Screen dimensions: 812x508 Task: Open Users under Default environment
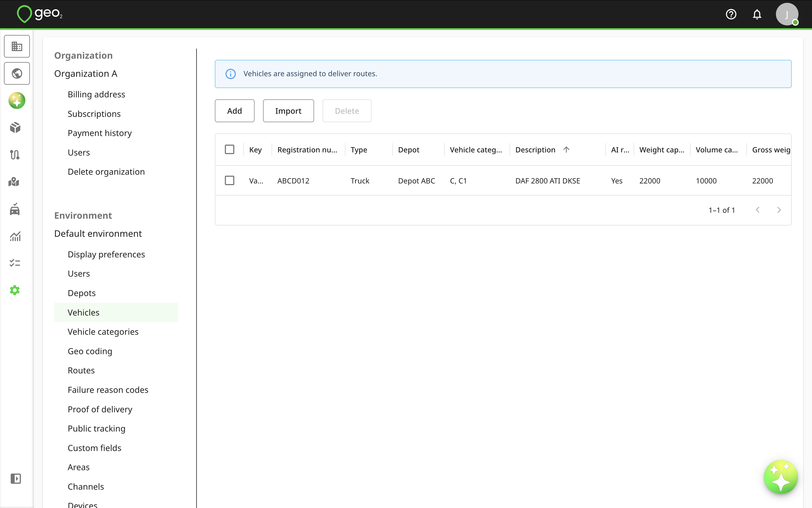[78, 273]
